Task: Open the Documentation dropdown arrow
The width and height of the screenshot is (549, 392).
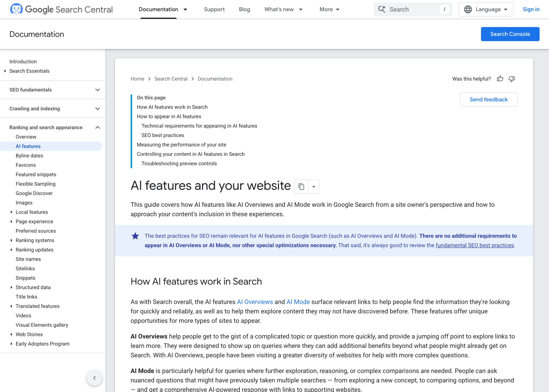Action: pyautogui.click(x=185, y=9)
